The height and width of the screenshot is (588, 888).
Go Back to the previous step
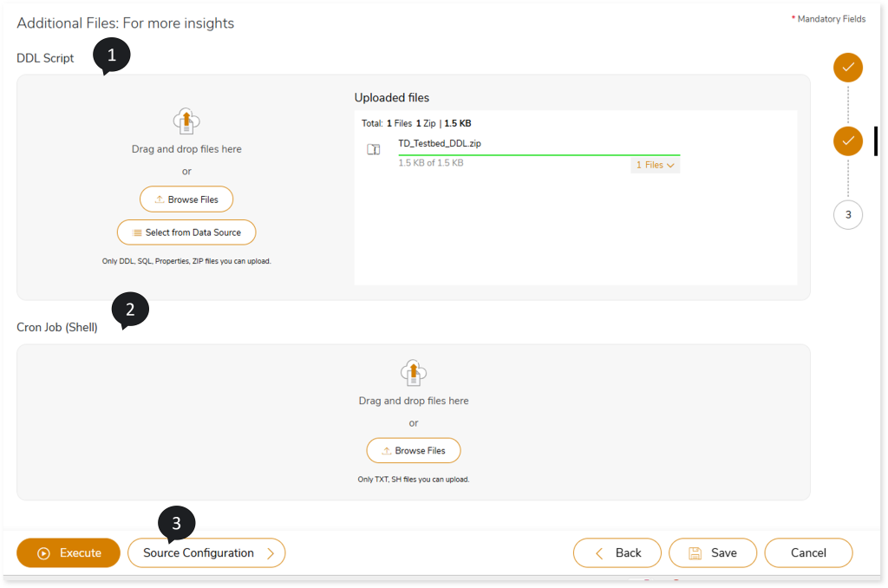[617, 553]
